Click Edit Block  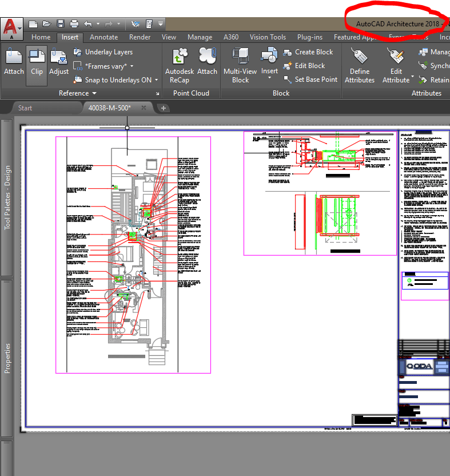(304, 66)
